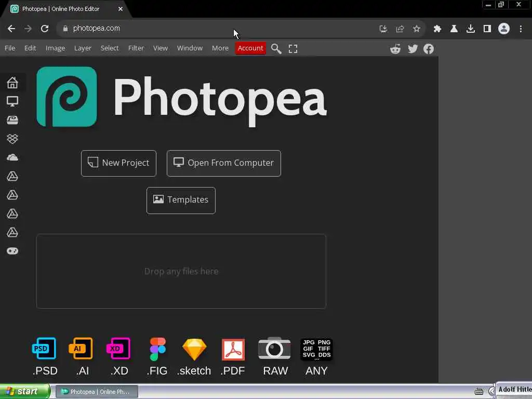Open Photopea's Reddit page icon
Viewport: 532px width, 399px height.
pos(395,49)
